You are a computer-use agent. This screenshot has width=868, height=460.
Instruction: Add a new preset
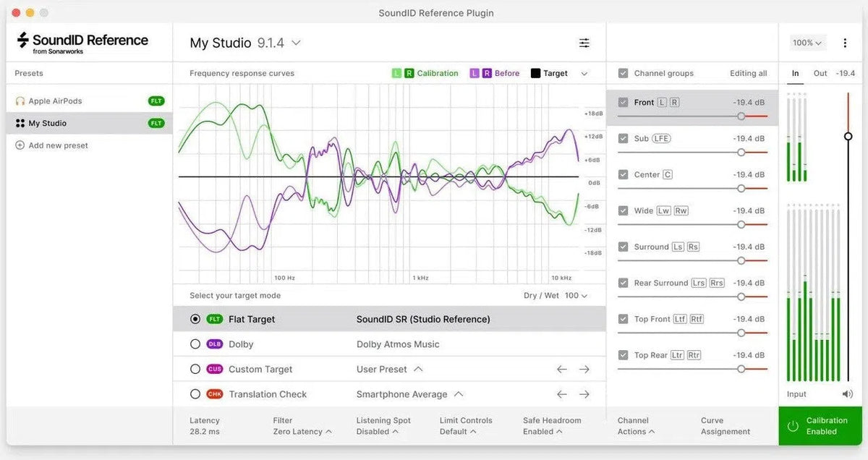51,145
